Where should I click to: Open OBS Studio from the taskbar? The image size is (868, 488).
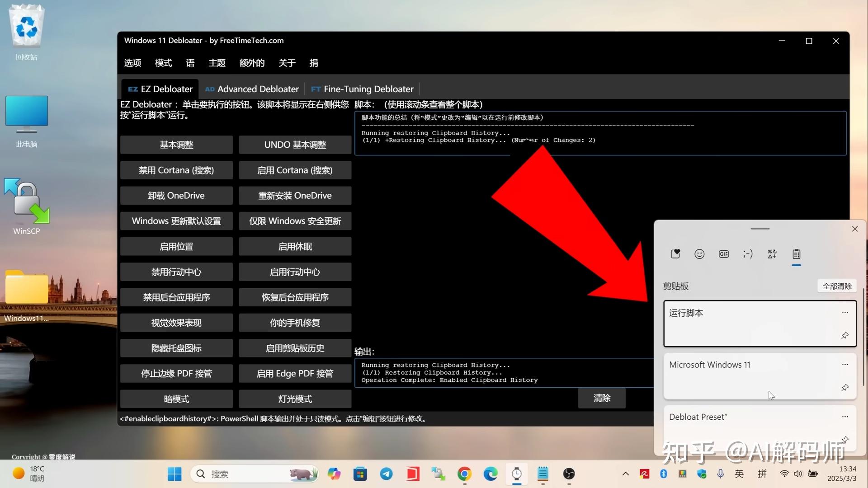pos(569,474)
